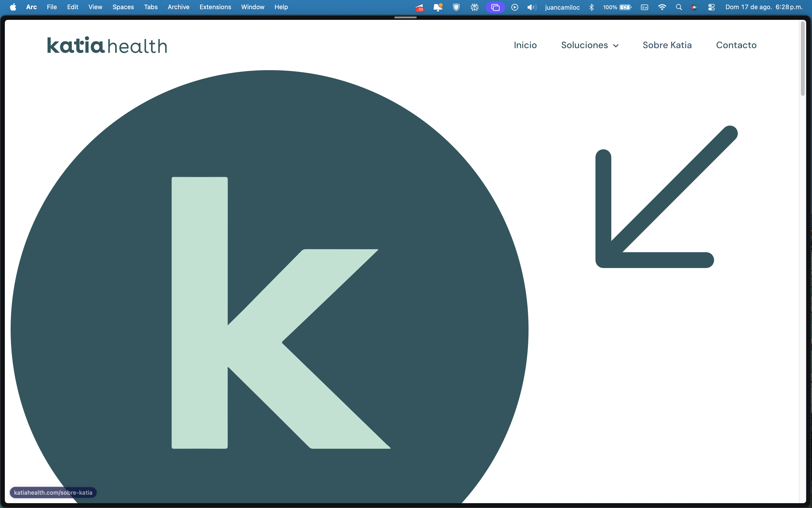This screenshot has width=812, height=508.
Task: Click the vertical page scrollbar
Action: pos(803,59)
